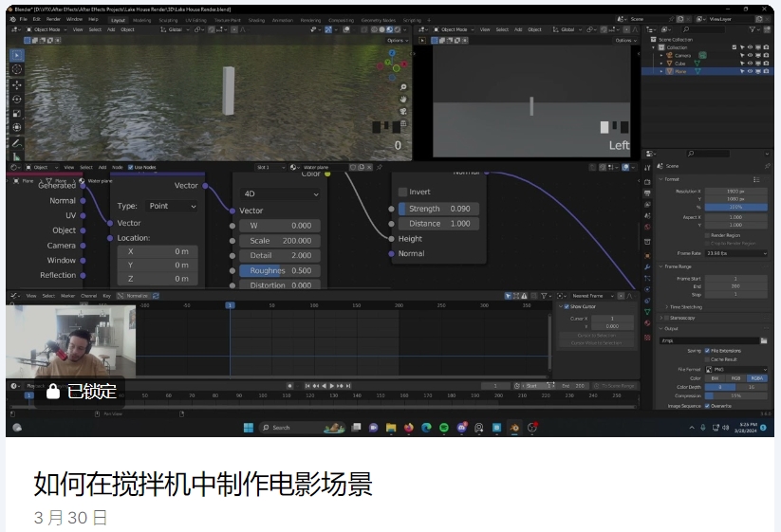Click the output path folder browse icon
The width and height of the screenshot is (781, 532).
pos(764,340)
